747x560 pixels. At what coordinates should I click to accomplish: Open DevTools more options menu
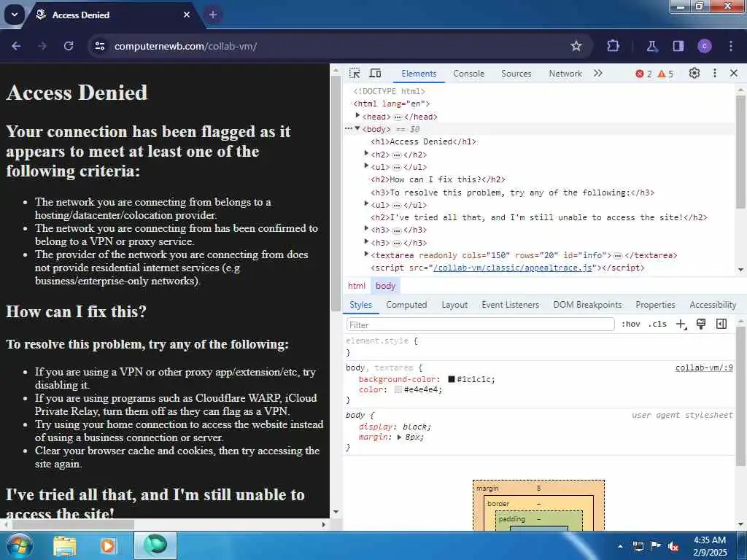715,73
